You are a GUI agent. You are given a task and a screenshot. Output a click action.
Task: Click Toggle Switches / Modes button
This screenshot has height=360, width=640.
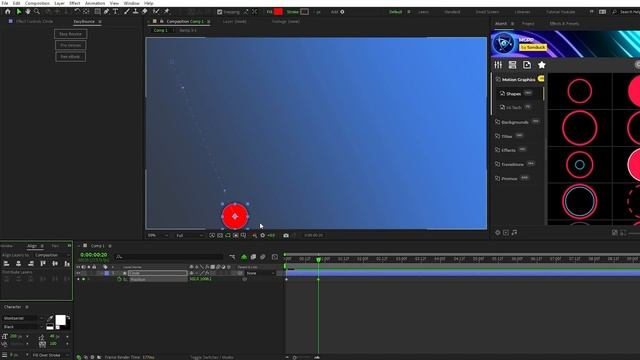coord(211,357)
